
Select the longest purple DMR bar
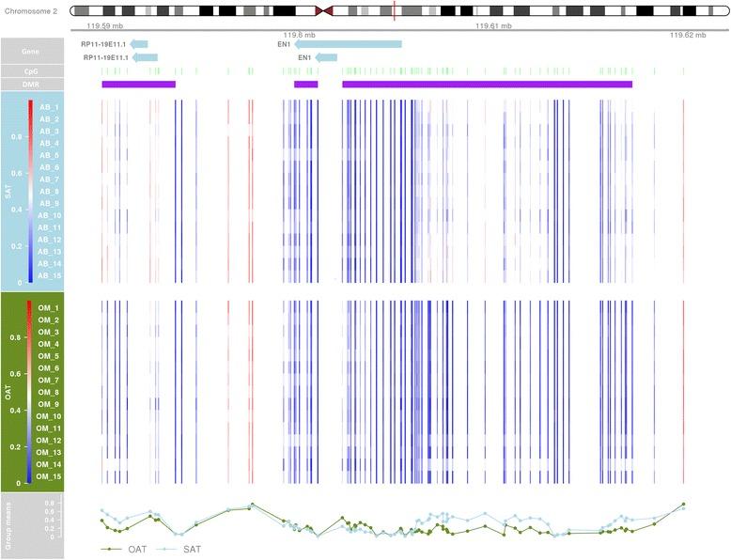(488, 84)
